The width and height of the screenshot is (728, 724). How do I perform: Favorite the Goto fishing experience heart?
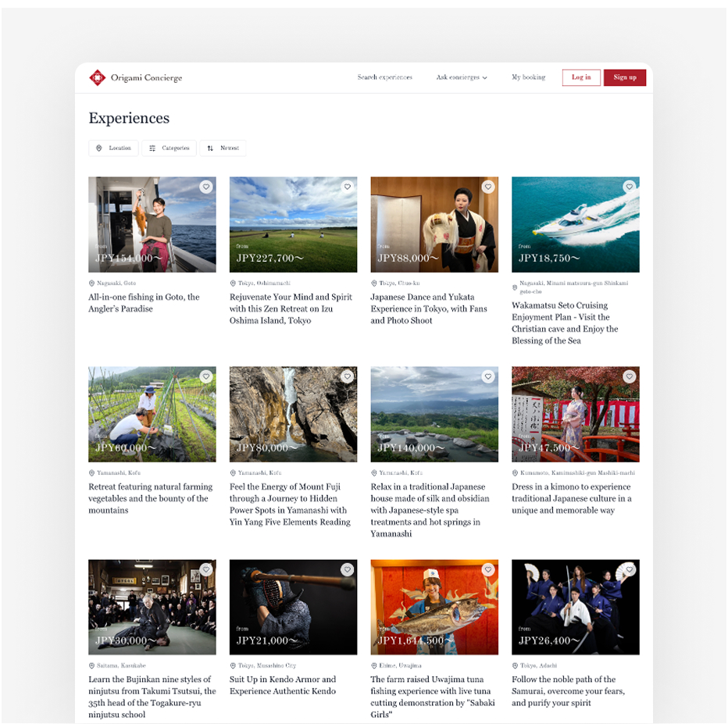coord(205,187)
